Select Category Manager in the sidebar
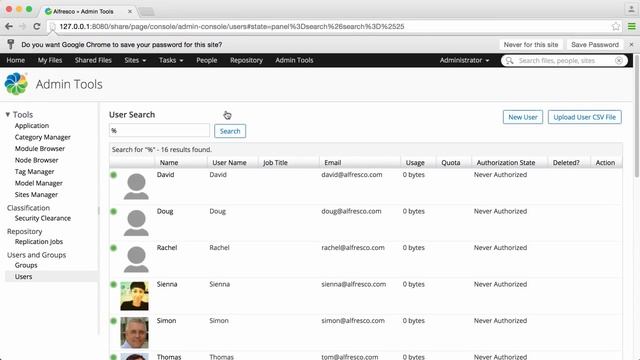Screen dimensions: 640x360 pyautogui.click(x=42, y=137)
